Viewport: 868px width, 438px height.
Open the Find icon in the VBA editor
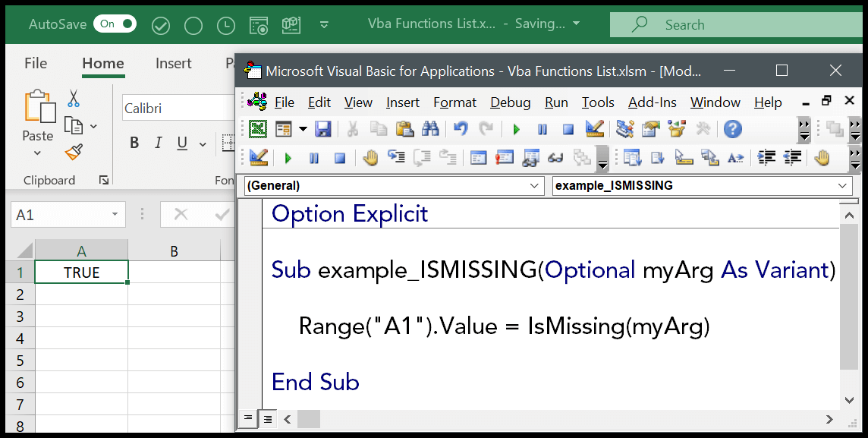pos(430,129)
